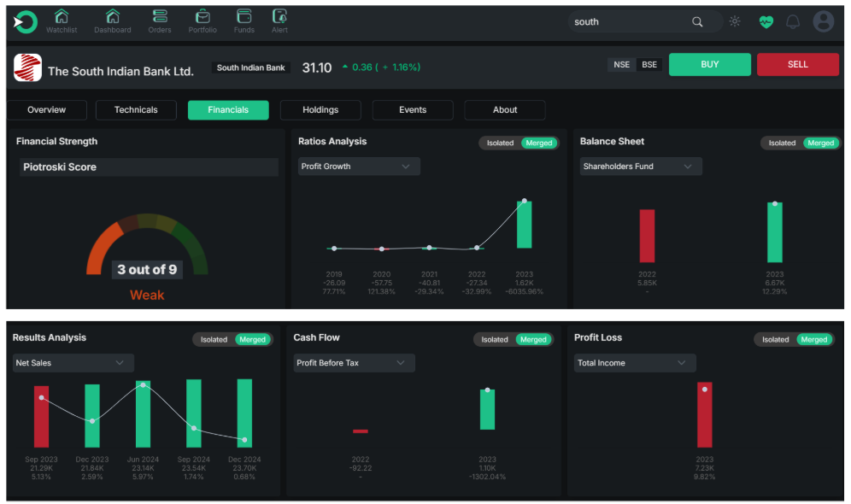The width and height of the screenshot is (851, 504).
Task: Open the Dashboard icon in top navigation
Action: (x=112, y=17)
